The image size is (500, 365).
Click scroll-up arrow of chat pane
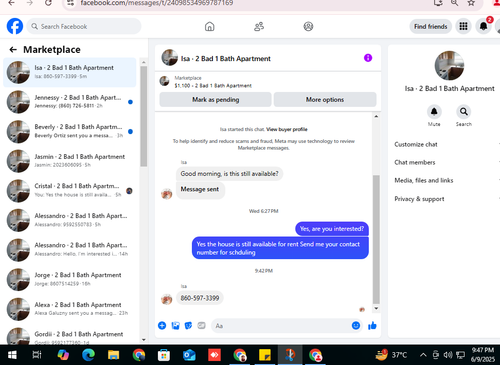click(x=376, y=116)
